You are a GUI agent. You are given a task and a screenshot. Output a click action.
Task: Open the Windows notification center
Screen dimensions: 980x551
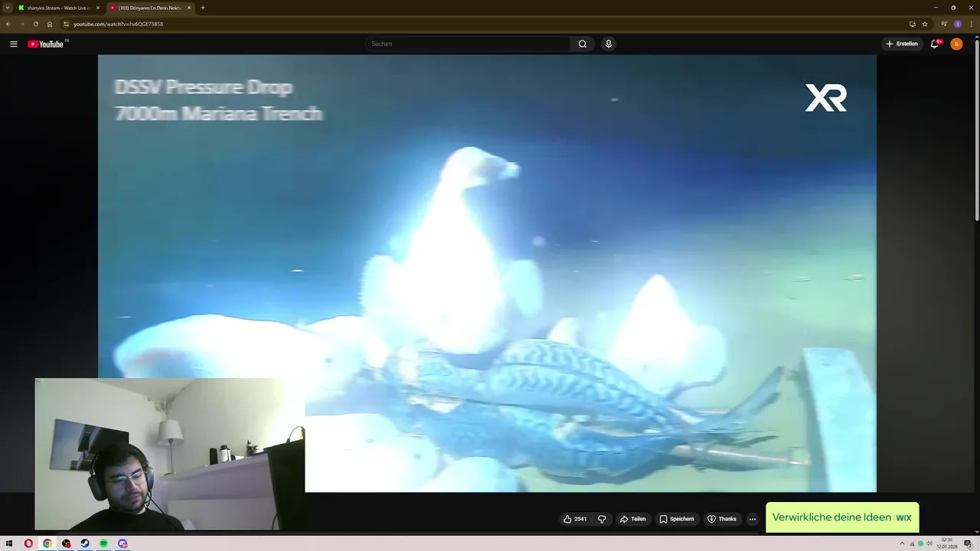coord(968,544)
